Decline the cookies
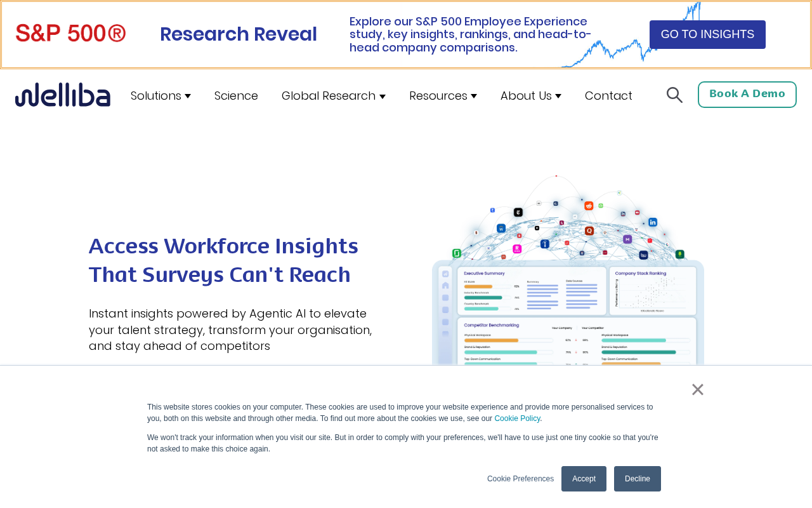The width and height of the screenshot is (812, 508). click(638, 479)
